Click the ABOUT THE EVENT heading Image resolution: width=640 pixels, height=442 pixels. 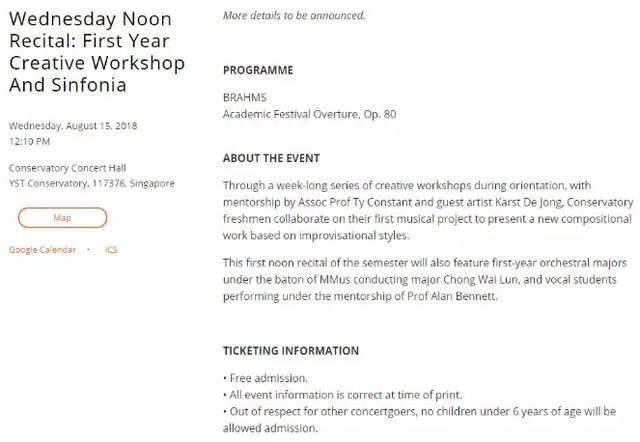tap(270, 158)
